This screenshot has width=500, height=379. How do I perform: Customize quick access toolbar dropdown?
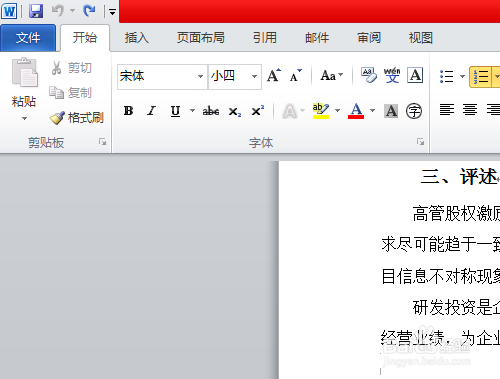112,12
